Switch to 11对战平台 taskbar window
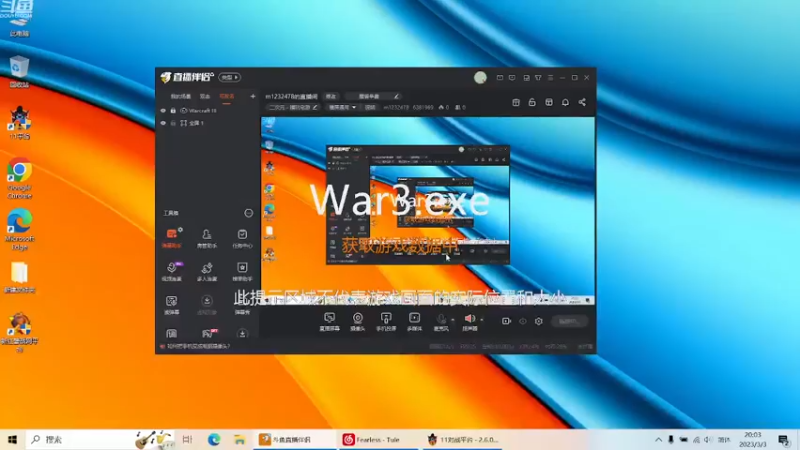Viewport: 800px width, 450px height. (x=464, y=439)
